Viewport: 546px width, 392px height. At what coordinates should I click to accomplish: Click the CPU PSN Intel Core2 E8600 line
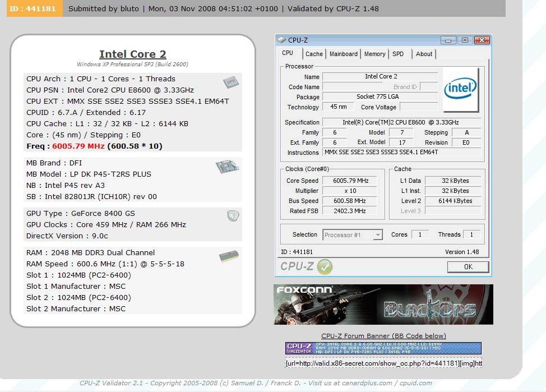point(110,90)
